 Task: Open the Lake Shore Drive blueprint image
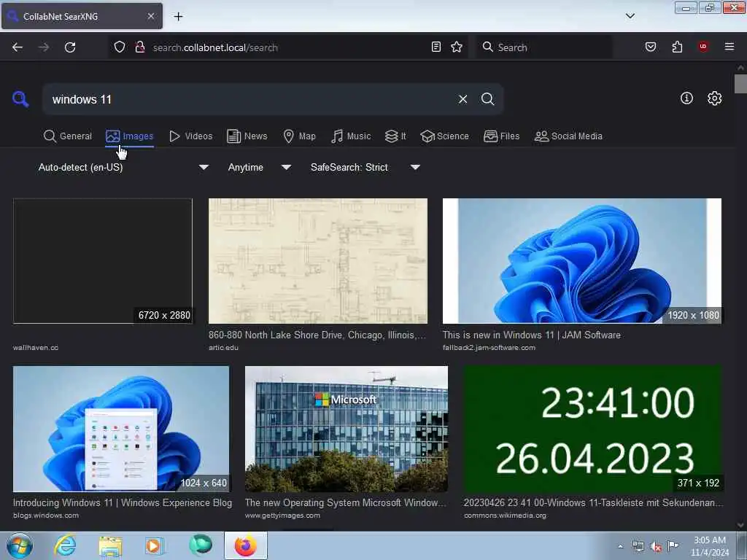coord(318,261)
